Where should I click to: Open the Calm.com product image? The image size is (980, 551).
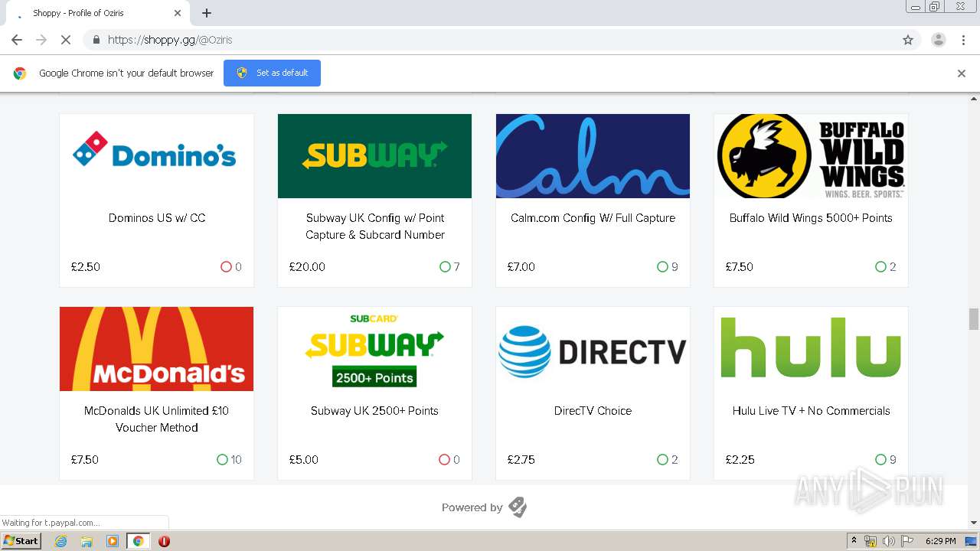point(593,156)
